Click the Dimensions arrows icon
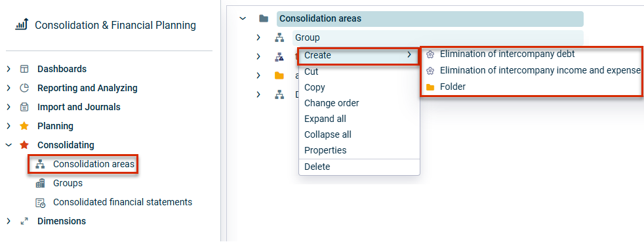The height and width of the screenshot is (242, 644). pos(24,222)
